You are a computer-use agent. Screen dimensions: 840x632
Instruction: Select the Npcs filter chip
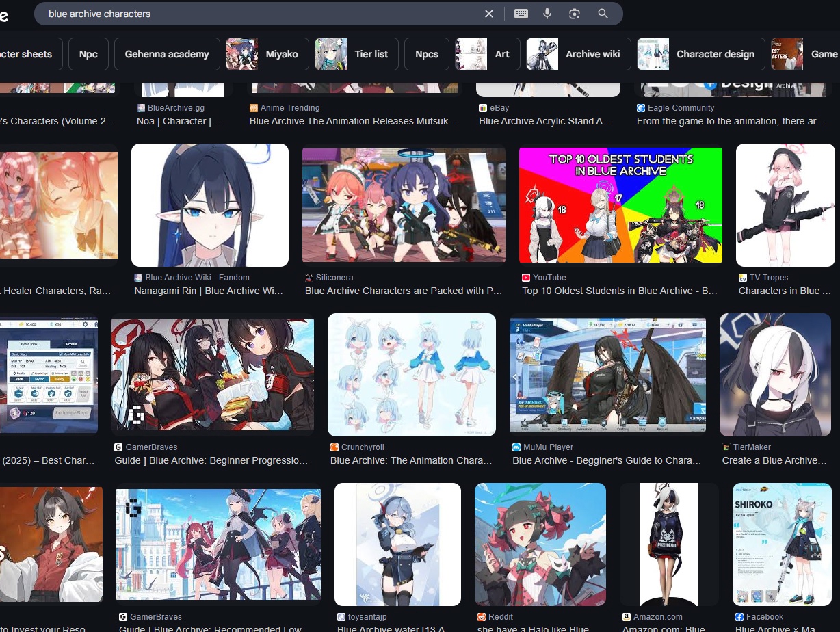pyautogui.click(x=427, y=54)
